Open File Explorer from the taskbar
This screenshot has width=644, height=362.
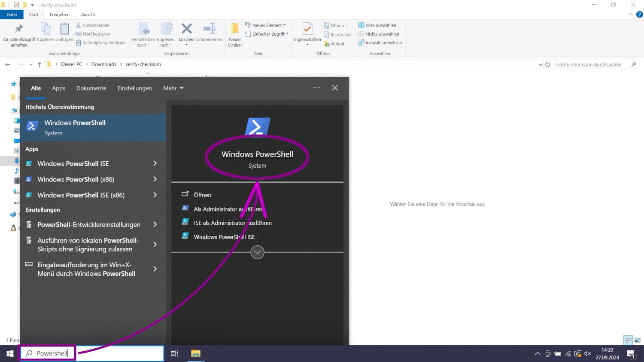tap(196, 353)
